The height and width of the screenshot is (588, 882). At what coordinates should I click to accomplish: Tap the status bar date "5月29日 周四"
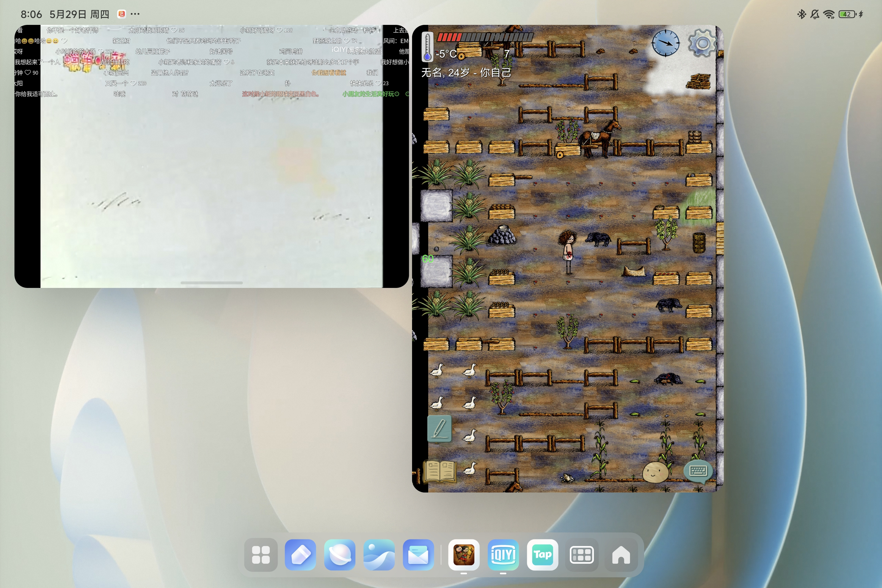(80, 14)
